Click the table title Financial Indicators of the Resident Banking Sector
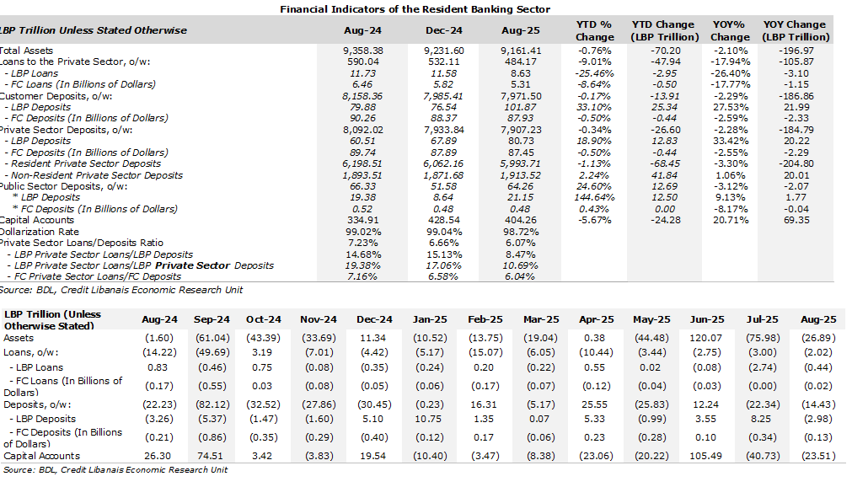The image size is (868, 487). tap(415, 9)
